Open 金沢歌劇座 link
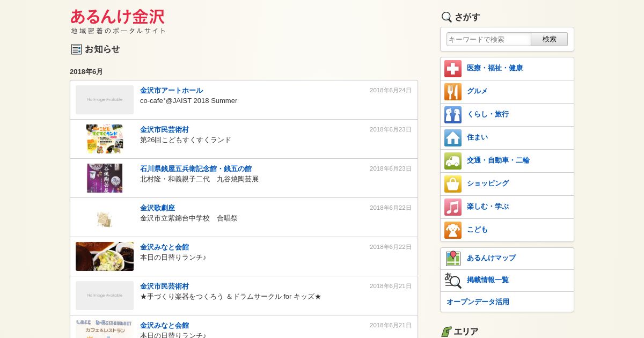The image size is (644, 338). pyautogui.click(x=157, y=208)
